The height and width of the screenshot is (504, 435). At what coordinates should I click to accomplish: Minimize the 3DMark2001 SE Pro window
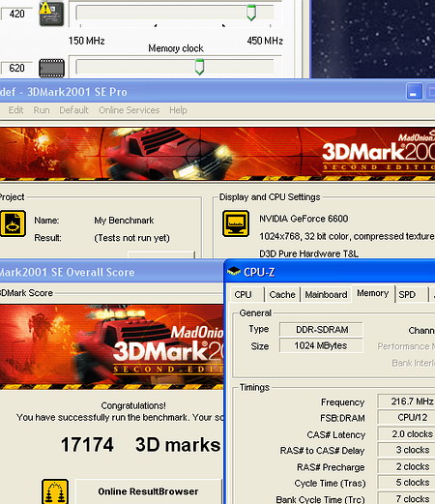tap(415, 92)
